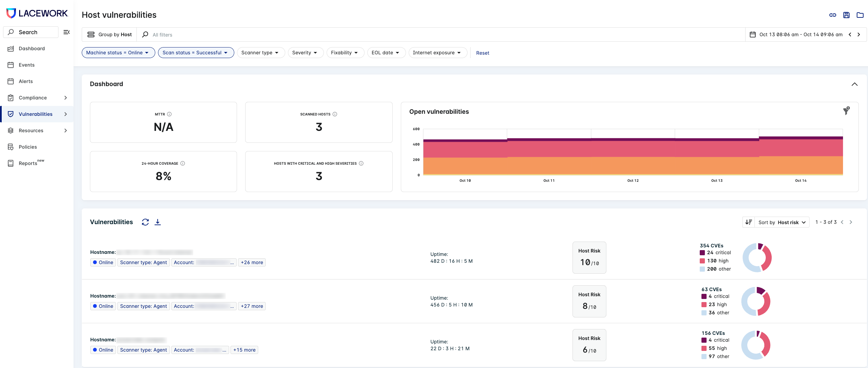Save the current view using the save icon

tap(846, 15)
